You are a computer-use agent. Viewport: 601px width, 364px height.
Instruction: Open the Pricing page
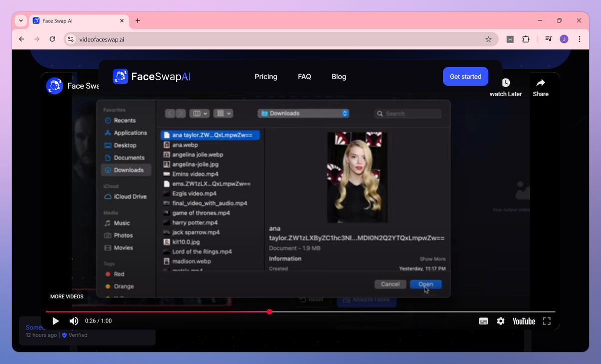click(266, 77)
